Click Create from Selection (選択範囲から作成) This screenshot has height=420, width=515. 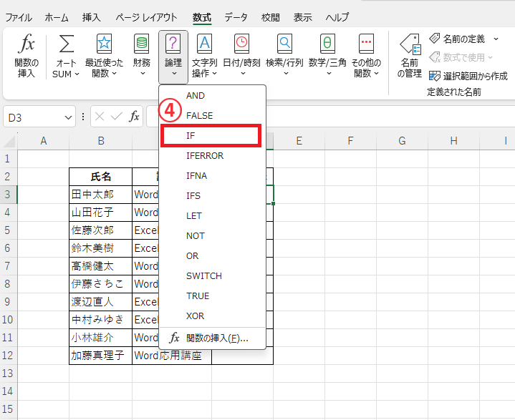coord(468,76)
